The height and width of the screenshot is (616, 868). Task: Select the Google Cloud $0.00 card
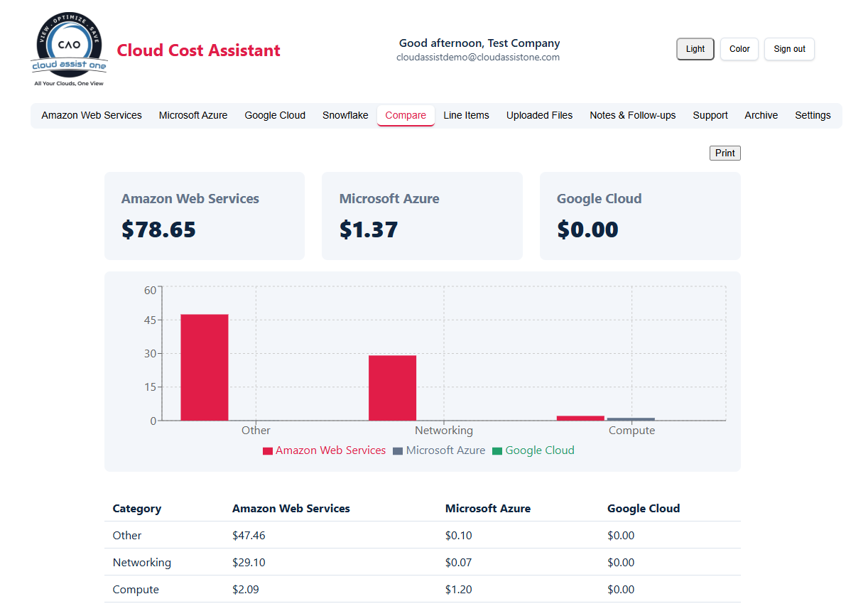click(640, 216)
